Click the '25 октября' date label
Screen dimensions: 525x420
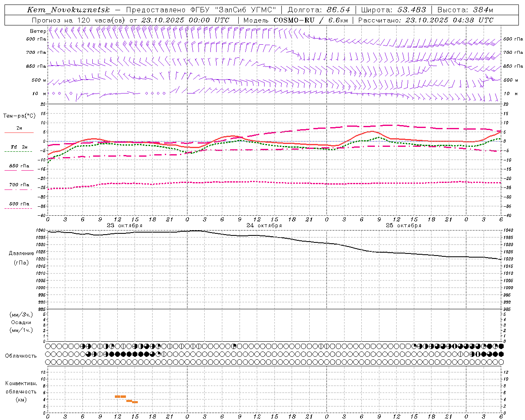coord(404,226)
